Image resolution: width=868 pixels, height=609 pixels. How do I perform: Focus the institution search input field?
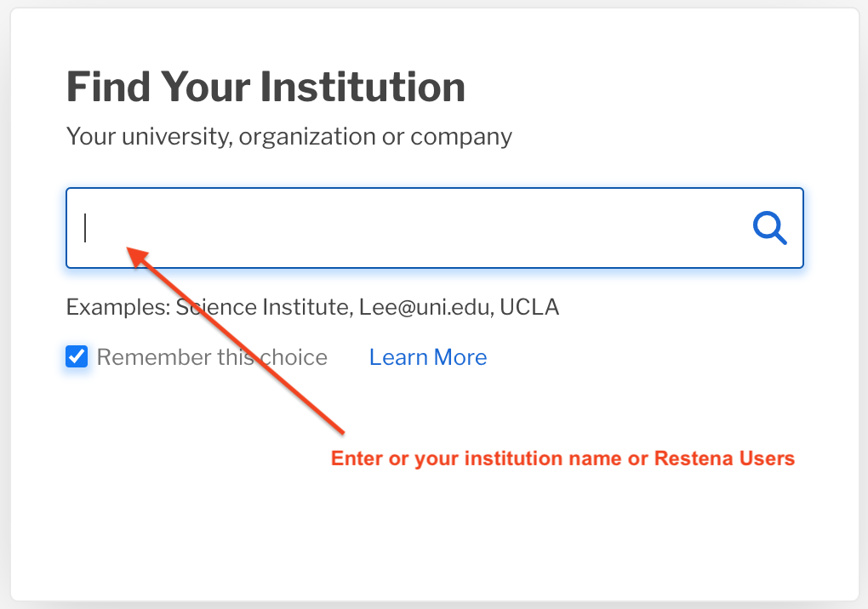pyautogui.click(x=435, y=228)
